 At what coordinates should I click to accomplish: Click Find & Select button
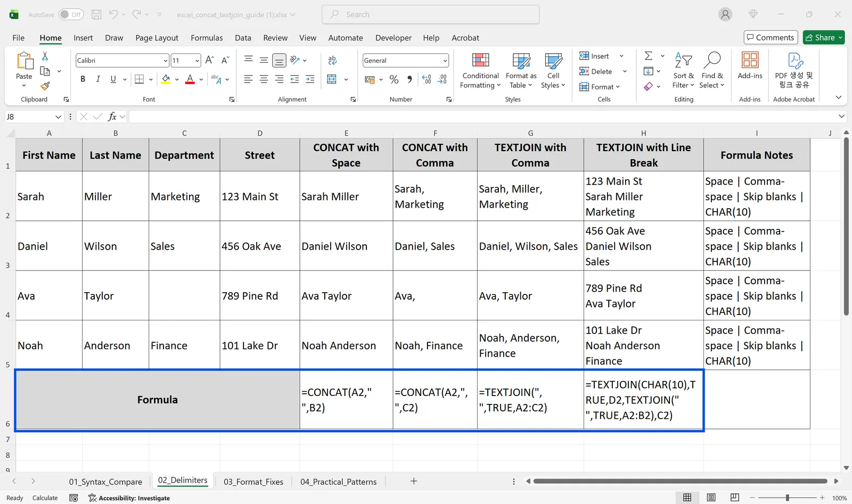click(712, 70)
